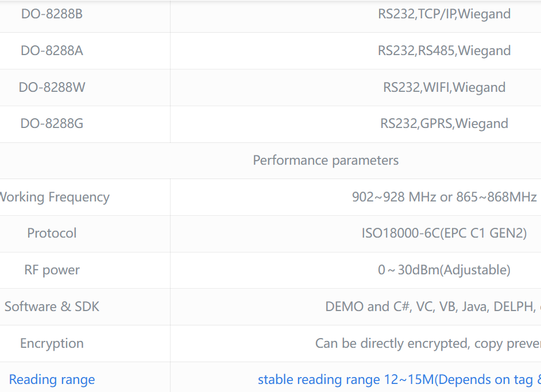This screenshot has width=541, height=392.
Task: Select the RS232,RS485,Wiegand interface text
Action: 444,51
